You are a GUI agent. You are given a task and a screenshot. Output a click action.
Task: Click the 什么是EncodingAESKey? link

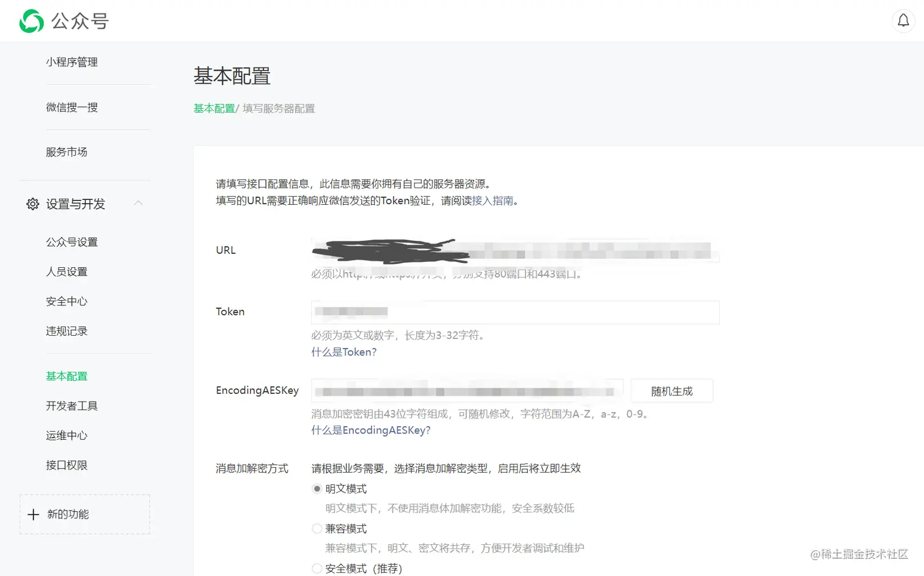pyautogui.click(x=371, y=430)
